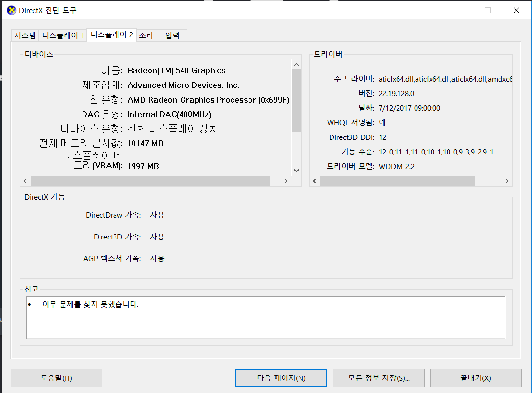Click Internal DAC(400MHz) value
This screenshot has height=393, width=532.
(169, 115)
